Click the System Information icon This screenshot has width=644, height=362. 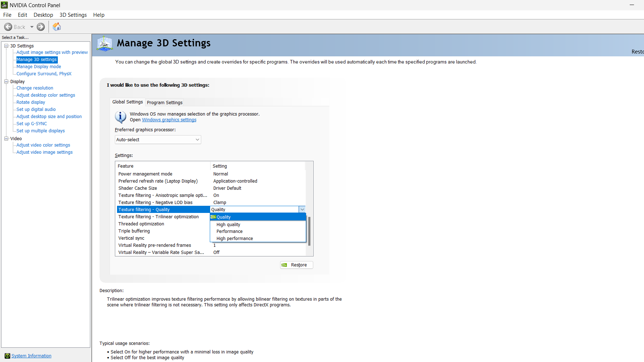tap(7, 356)
